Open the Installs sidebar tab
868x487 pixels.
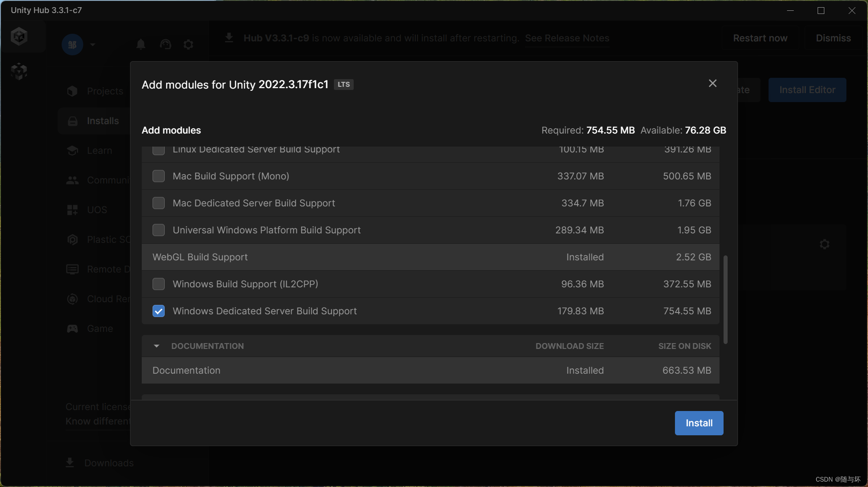pos(103,121)
